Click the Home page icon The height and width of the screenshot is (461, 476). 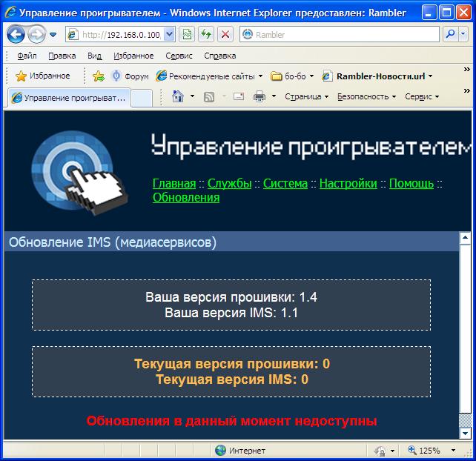[x=178, y=96]
